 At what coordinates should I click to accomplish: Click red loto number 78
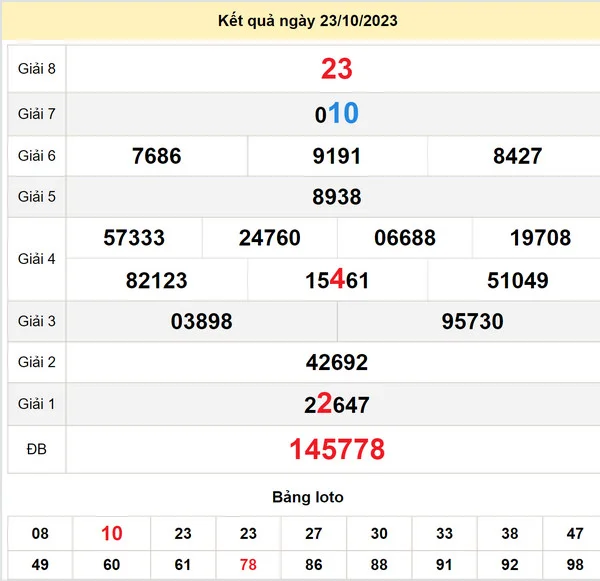pos(246,565)
